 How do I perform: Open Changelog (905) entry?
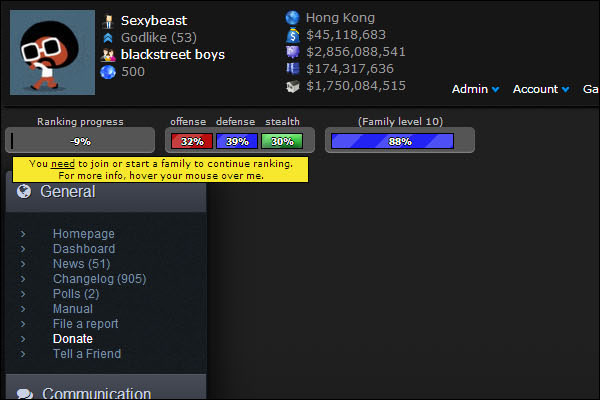[x=99, y=279]
